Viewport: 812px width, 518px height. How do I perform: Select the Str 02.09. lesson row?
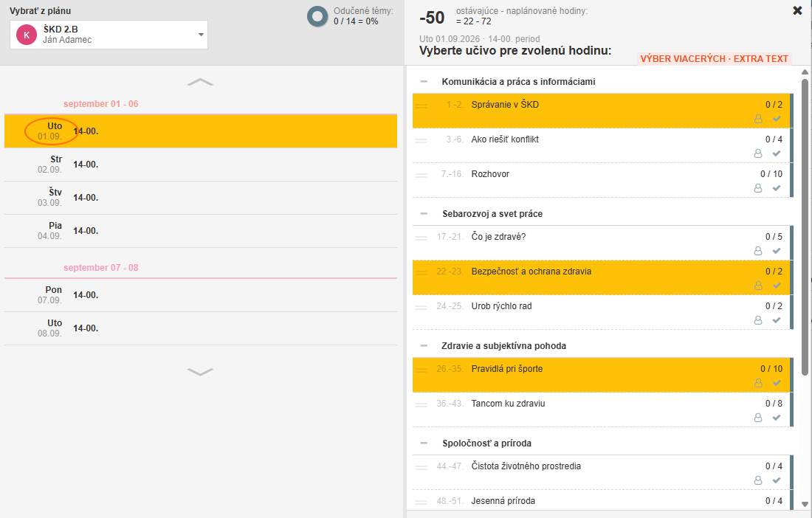click(x=201, y=165)
